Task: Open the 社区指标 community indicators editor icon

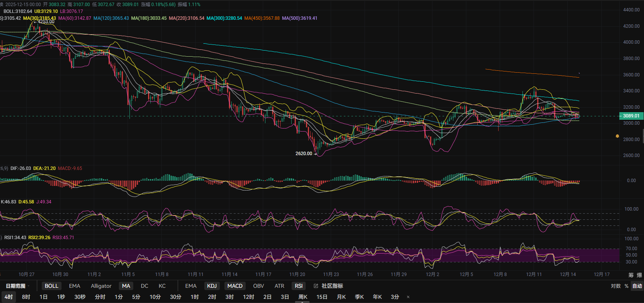Action: click(x=316, y=286)
